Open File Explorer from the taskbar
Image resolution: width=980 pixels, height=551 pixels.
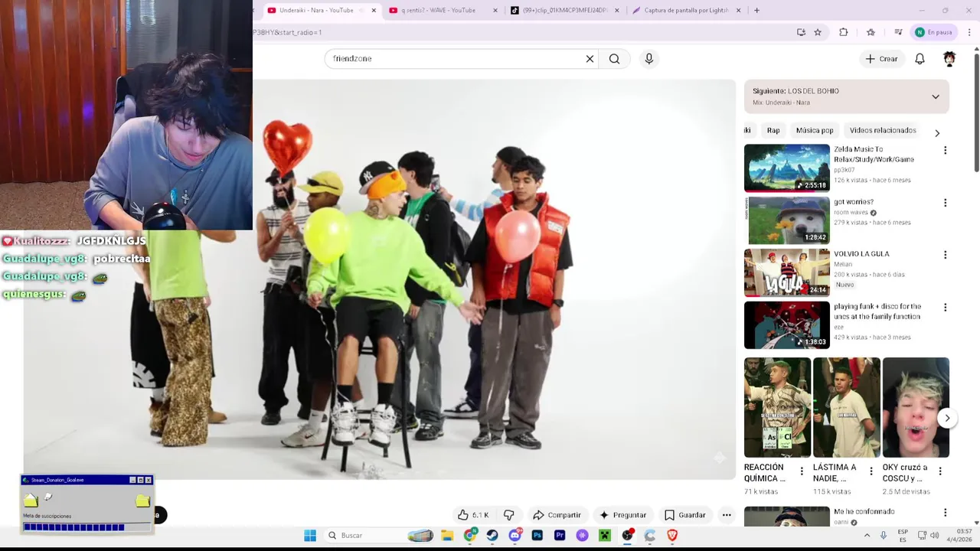[447, 536]
